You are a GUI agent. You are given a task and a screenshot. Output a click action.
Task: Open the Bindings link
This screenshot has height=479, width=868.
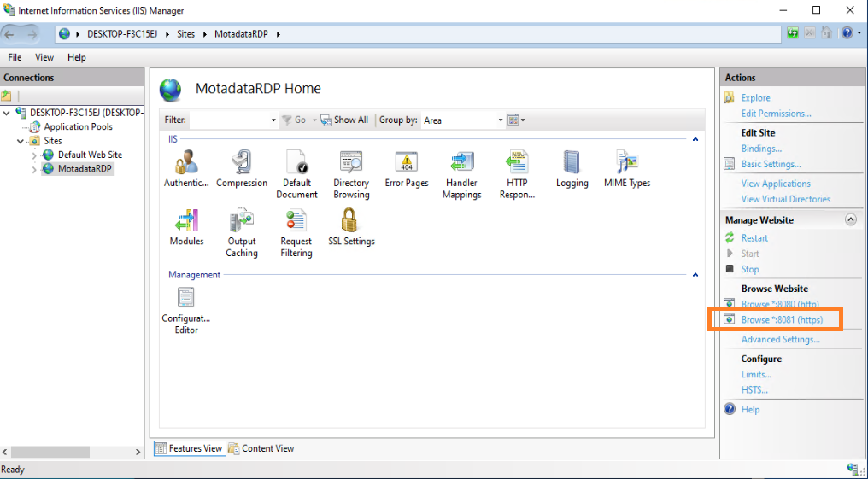point(761,149)
